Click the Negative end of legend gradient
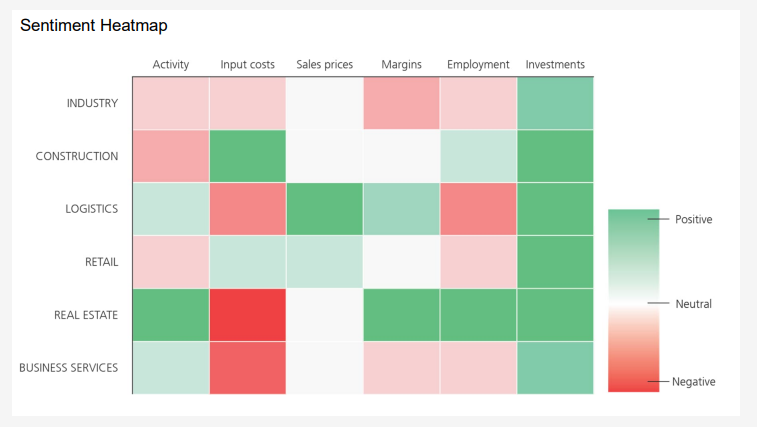The height and width of the screenshot is (427, 757). coord(633,383)
